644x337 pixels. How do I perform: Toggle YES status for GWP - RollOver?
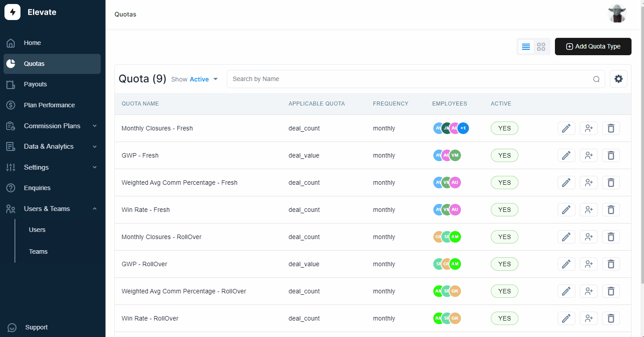(505, 264)
